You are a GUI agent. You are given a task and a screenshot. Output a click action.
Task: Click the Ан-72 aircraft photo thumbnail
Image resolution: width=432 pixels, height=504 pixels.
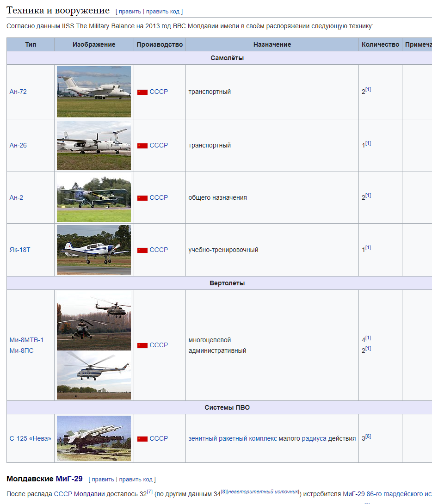[94, 92]
